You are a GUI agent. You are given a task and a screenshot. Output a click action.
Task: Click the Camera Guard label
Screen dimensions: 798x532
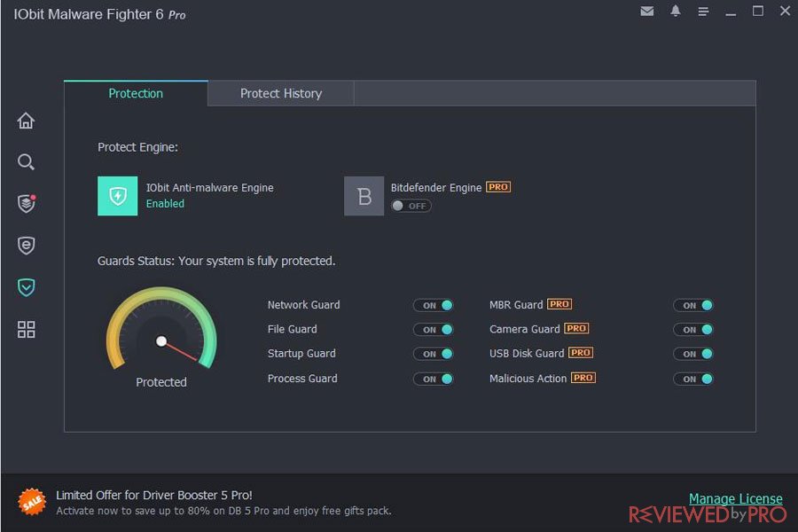coord(525,329)
